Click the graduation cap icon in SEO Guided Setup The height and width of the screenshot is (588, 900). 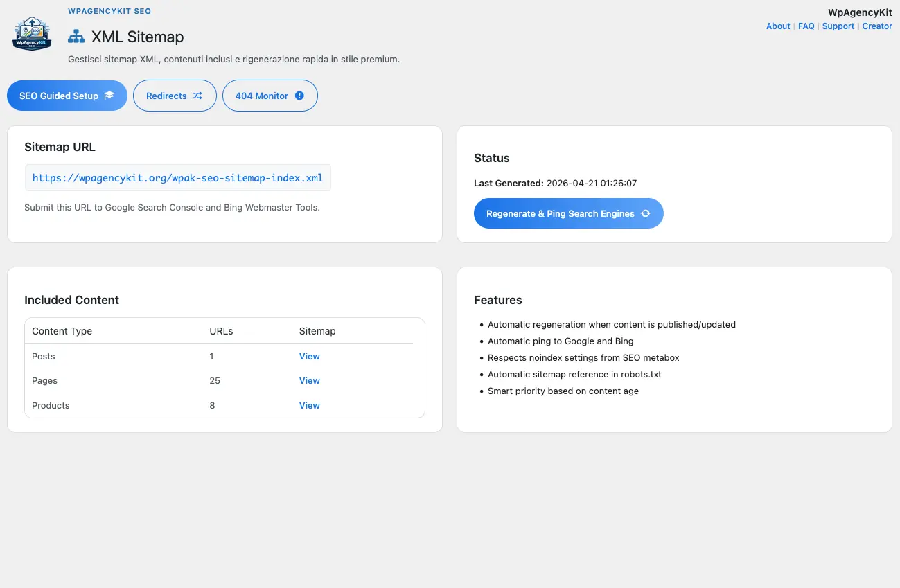pos(109,96)
